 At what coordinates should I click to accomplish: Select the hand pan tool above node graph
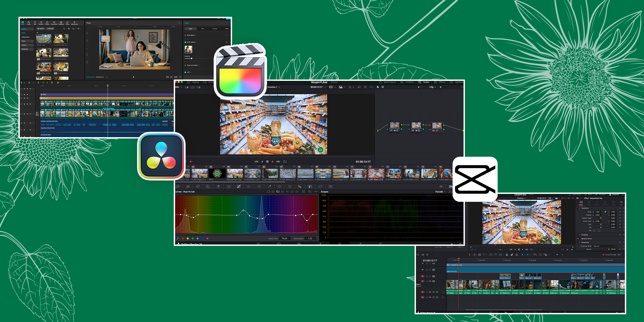pos(383,87)
